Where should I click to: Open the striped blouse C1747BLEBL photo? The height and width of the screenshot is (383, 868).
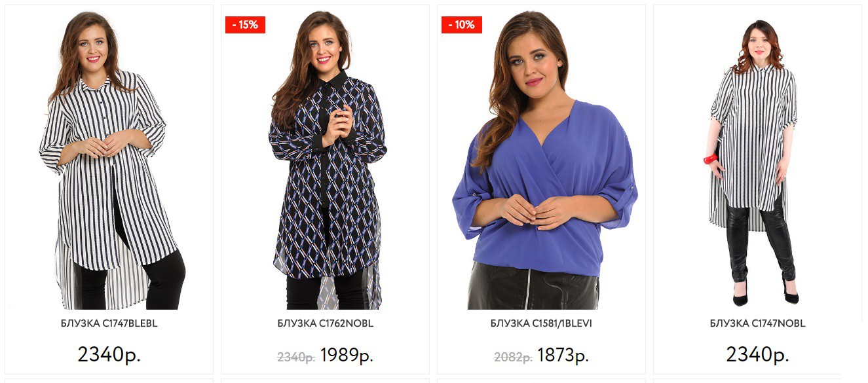109,160
